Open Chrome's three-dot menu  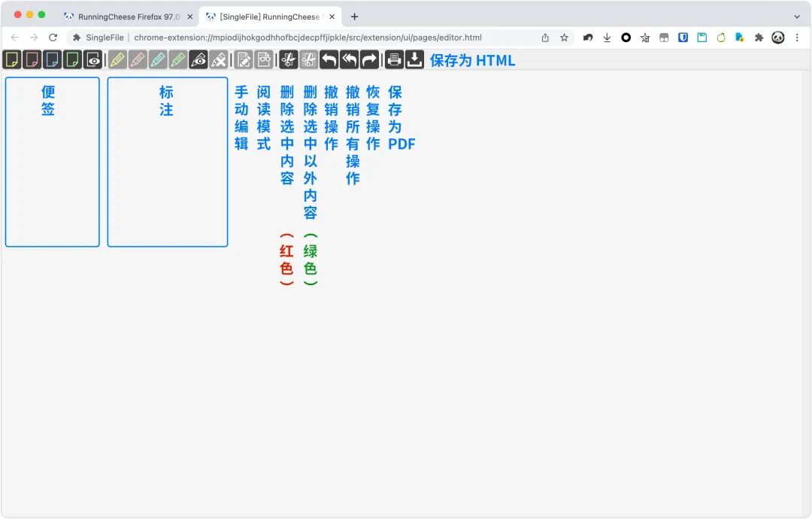[797, 38]
